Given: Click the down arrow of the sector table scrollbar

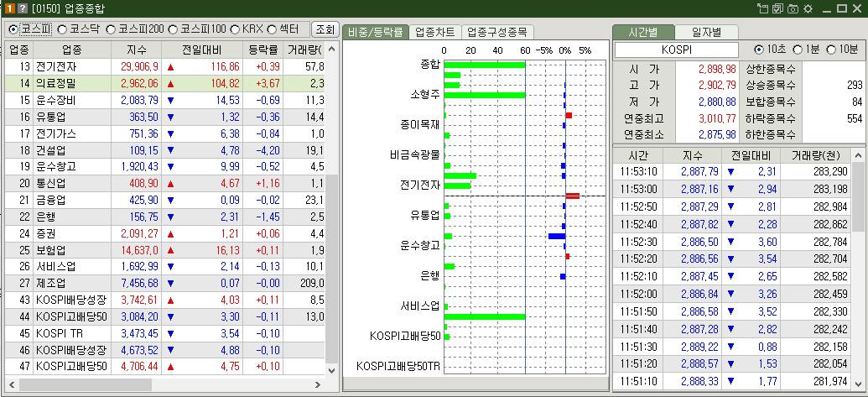Looking at the screenshot, I should point(331,370).
